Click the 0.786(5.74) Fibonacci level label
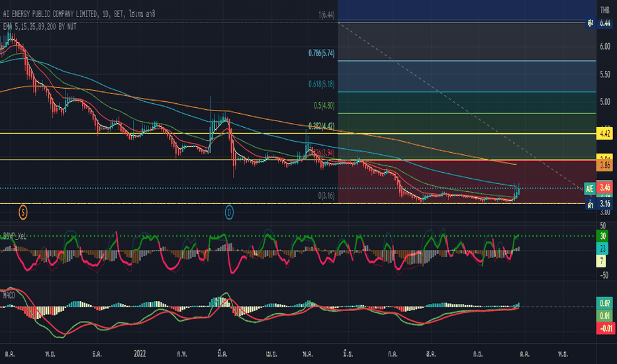The height and width of the screenshot is (364, 617). [x=322, y=53]
